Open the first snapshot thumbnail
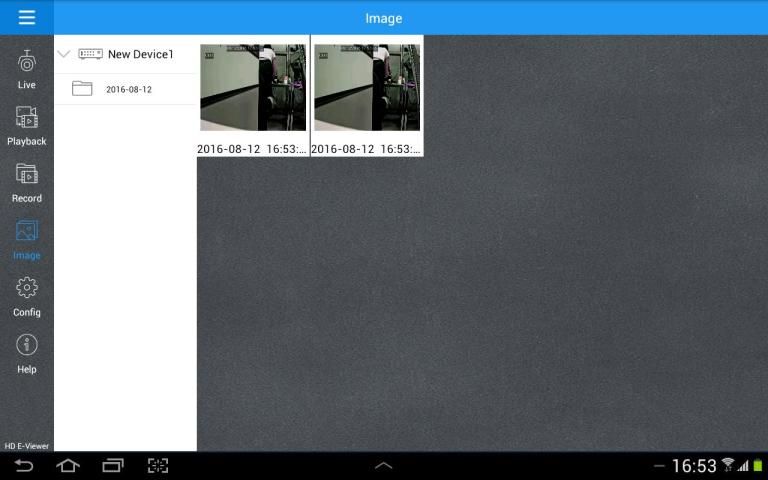The width and height of the screenshot is (768, 480). (x=253, y=87)
